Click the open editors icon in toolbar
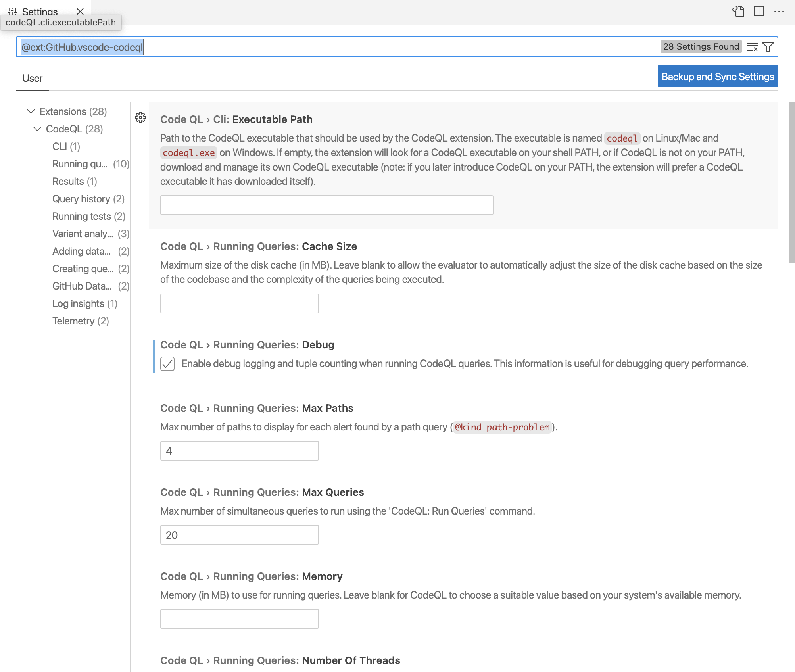 pyautogui.click(x=738, y=12)
